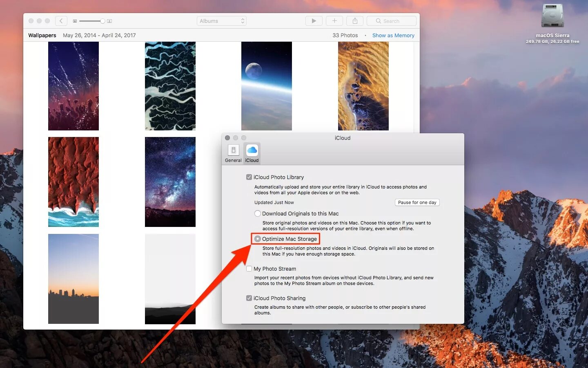This screenshot has height=368, width=588.
Task: Open the iCloud preferences tab
Action: [252, 154]
